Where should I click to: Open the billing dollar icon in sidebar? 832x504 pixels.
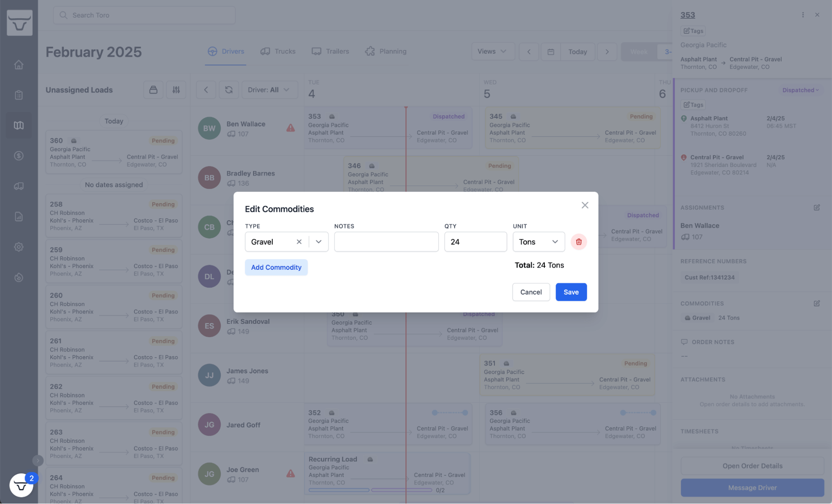click(19, 156)
